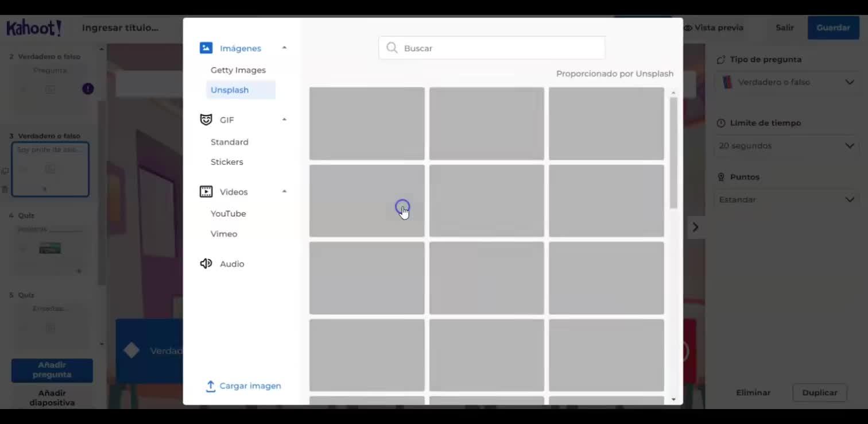Choose Standard GIFs
The height and width of the screenshot is (424, 868).
pos(230,142)
